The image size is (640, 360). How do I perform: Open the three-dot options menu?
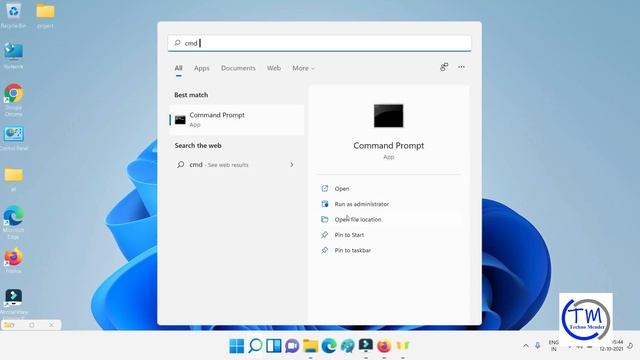(461, 67)
